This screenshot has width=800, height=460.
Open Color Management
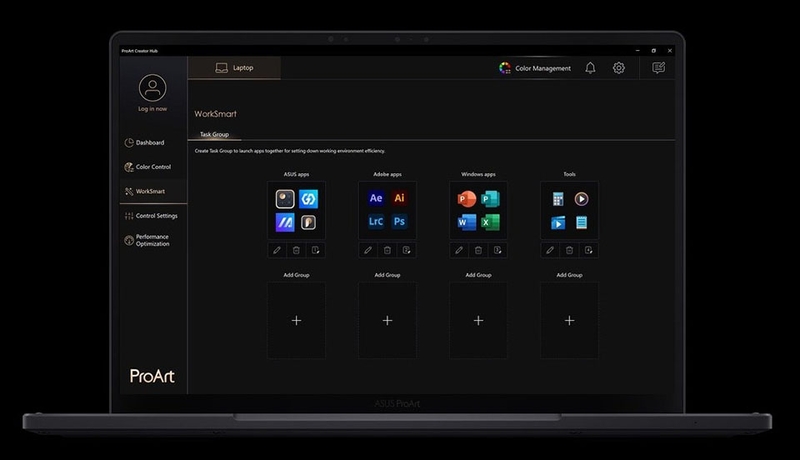coord(535,68)
